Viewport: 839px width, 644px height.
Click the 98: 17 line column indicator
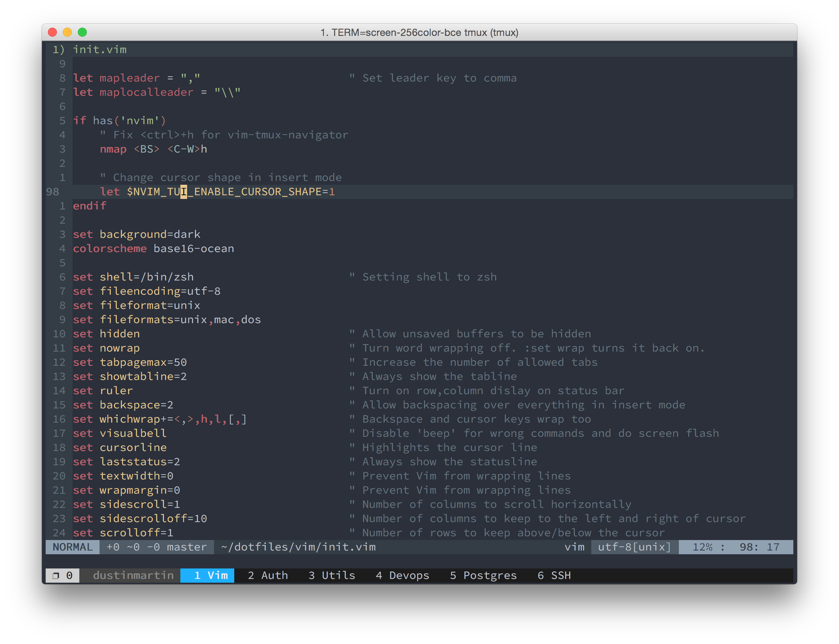(x=760, y=547)
